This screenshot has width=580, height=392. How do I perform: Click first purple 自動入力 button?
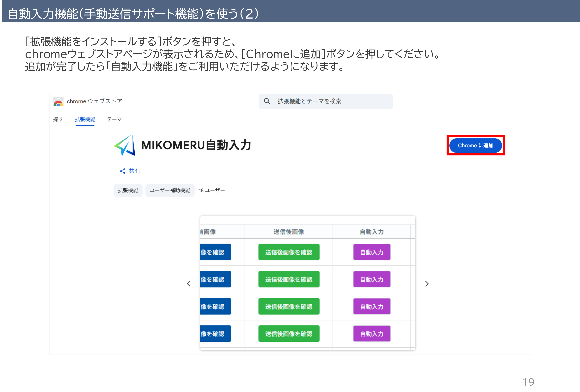point(372,252)
